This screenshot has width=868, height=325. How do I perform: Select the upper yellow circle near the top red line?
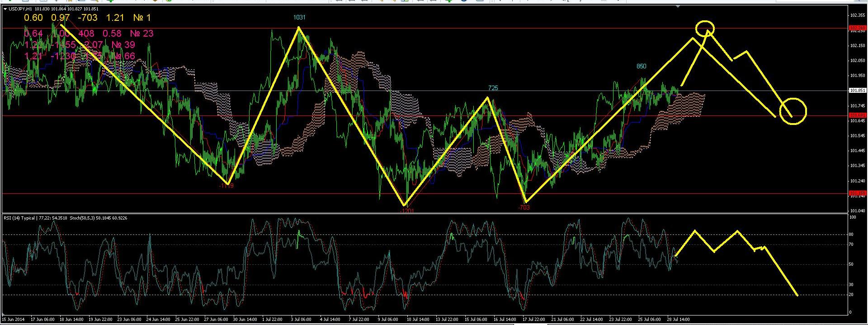[x=705, y=28]
